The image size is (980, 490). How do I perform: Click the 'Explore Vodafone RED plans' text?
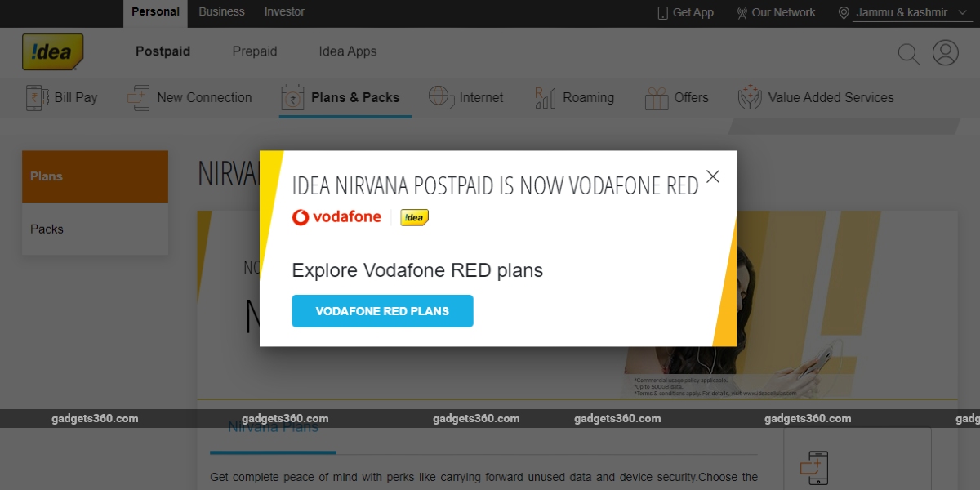coord(417,270)
